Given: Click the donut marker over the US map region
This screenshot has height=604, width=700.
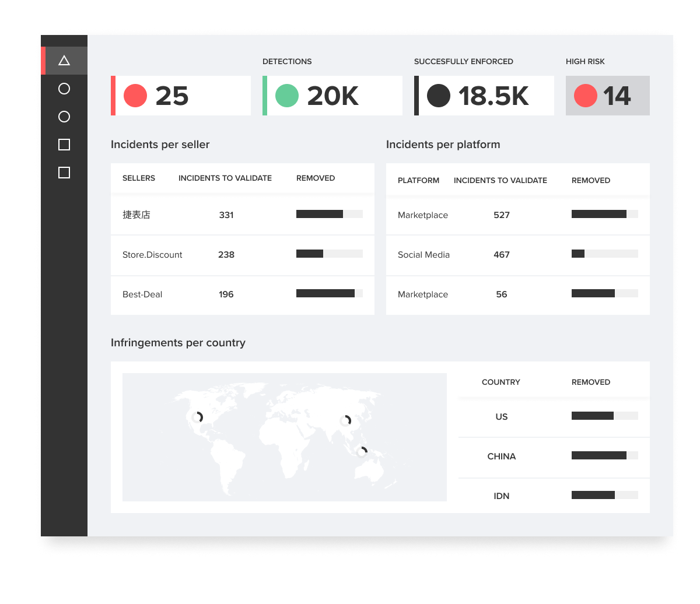Looking at the screenshot, I should click(198, 416).
